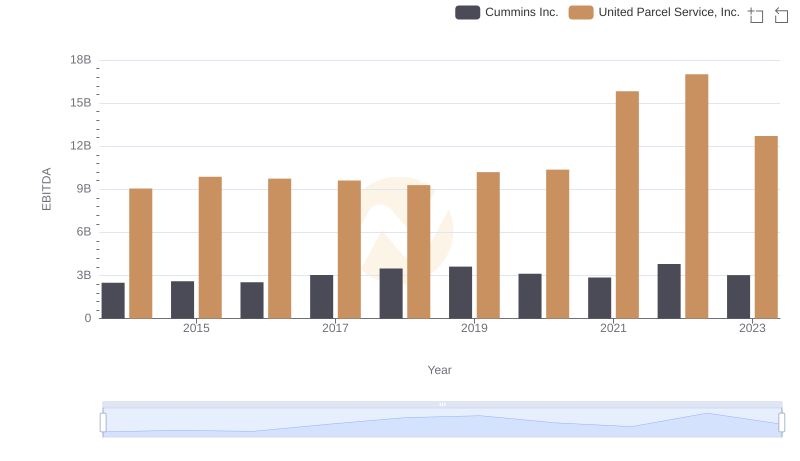Click the 12B y-axis label

point(81,146)
